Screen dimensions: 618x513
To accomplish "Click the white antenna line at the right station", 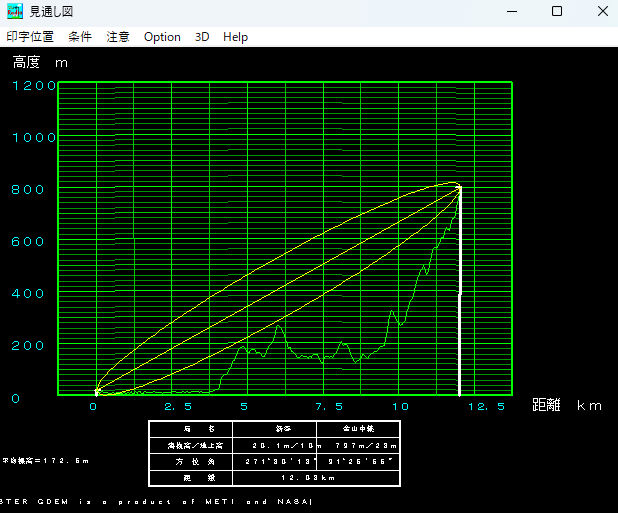I will tap(459, 300).
